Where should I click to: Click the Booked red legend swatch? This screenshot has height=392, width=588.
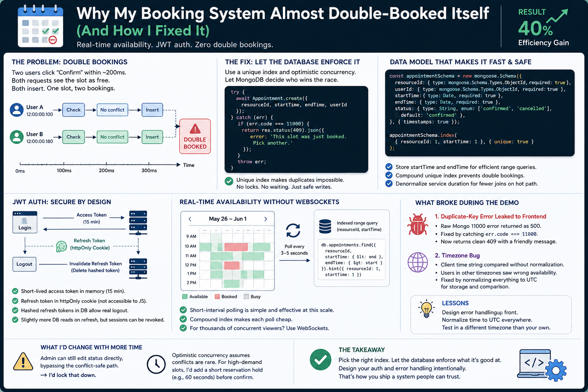[217, 297]
